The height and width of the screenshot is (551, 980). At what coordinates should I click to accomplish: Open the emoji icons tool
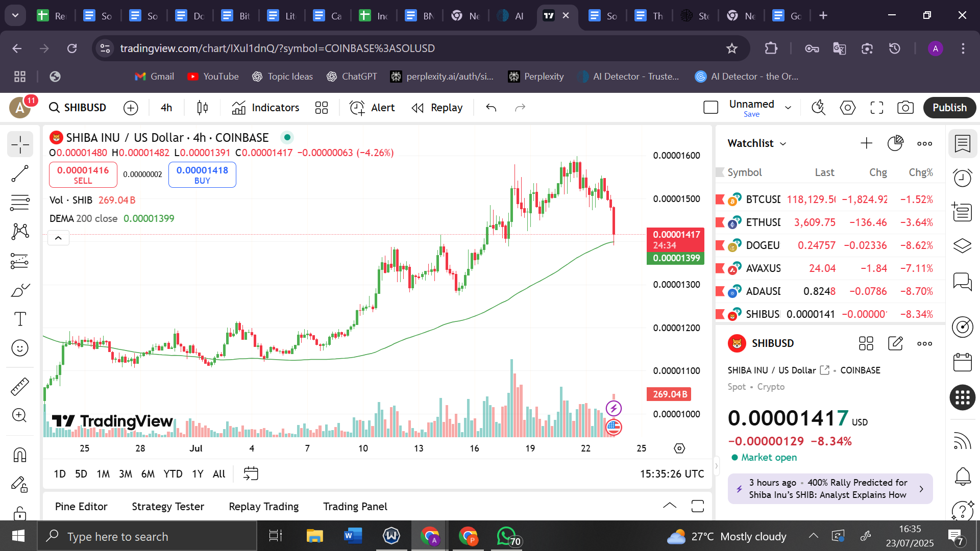(x=20, y=348)
